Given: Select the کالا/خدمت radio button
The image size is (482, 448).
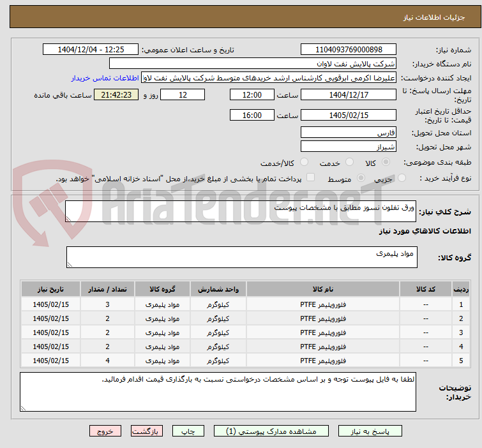Looking at the screenshot, I should (x=304, y=162).
